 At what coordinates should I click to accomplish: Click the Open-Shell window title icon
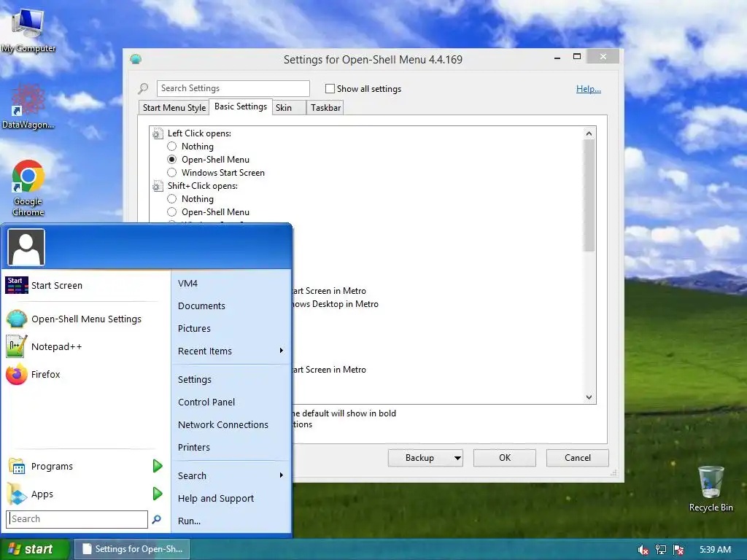point(136,59)
